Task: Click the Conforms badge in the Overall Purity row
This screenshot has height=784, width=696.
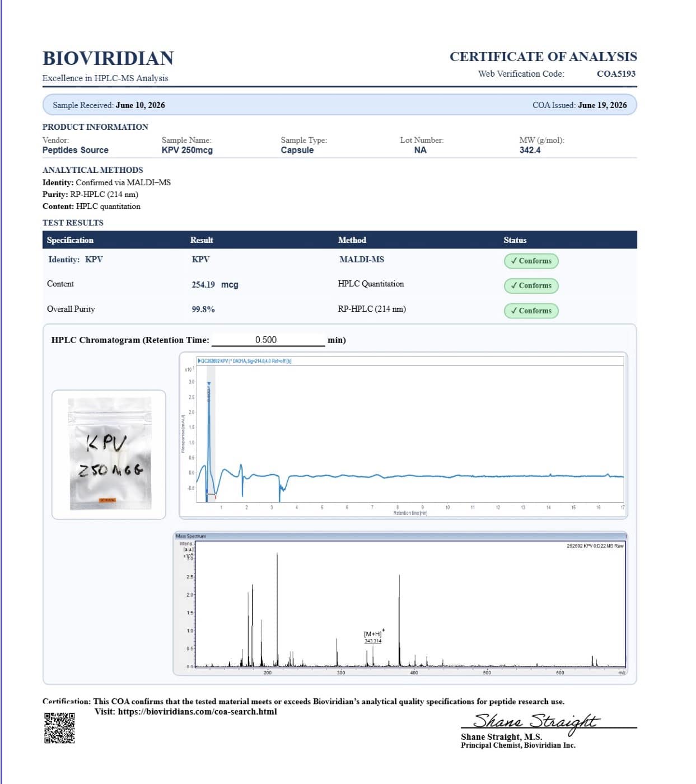Action: click(x=531, y=311)
